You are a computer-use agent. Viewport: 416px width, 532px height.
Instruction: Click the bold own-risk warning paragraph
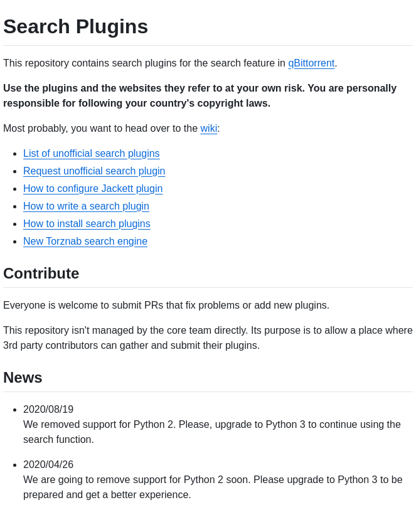coord(200,96)
